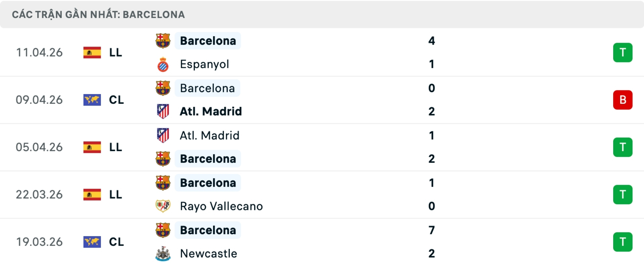Click Atl. Madrid crest in 05.04.26 match
This screenshot has width=644, height=266.
point(163,135)
